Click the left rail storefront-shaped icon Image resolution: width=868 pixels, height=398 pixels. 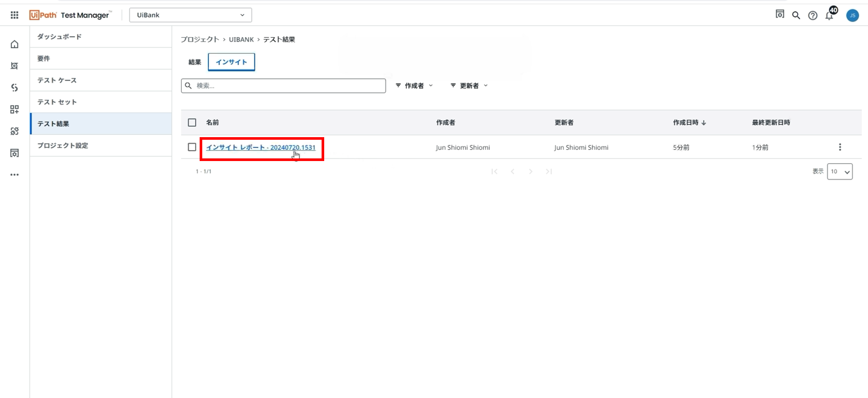point(14,153)
